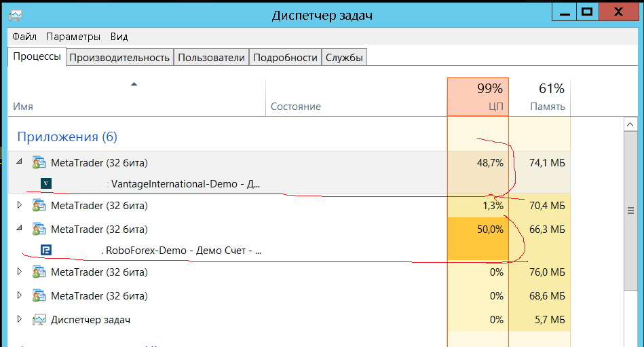The height and width of the screenshot is (347, 644).
Task: Click the 1,3% CPU value
Action: 493,206
